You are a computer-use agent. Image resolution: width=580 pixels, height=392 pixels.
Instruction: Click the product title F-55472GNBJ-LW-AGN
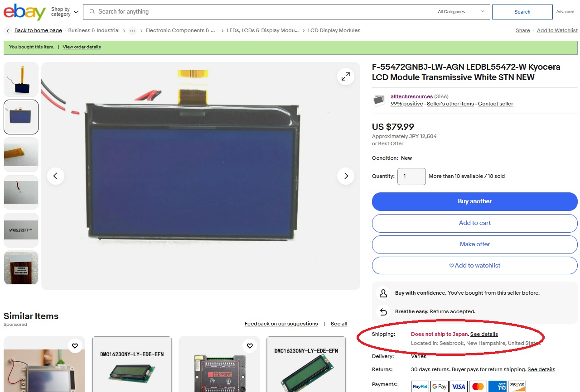point(466,72)
